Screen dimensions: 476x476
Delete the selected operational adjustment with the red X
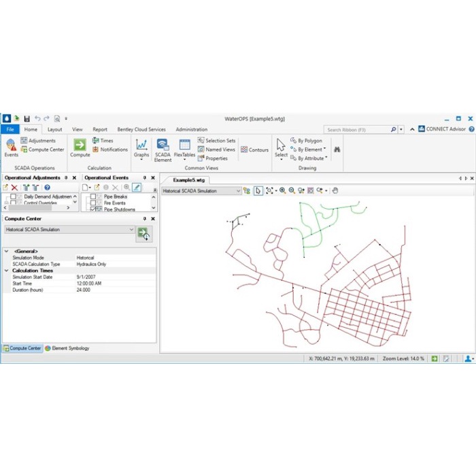coord(14,188)
